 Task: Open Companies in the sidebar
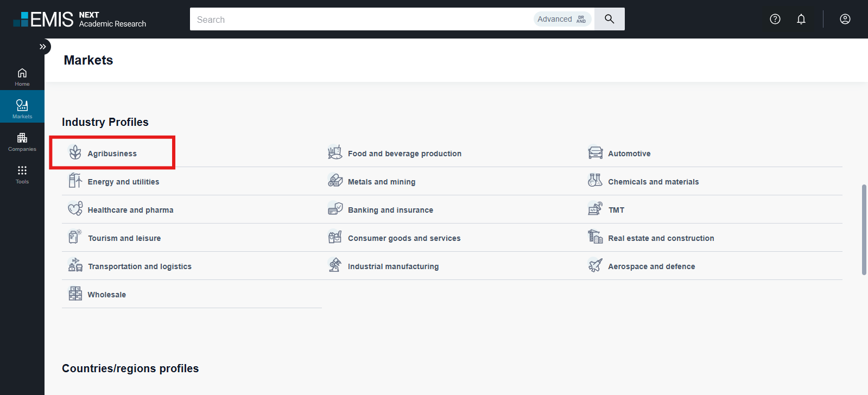[x=22, y=142]
